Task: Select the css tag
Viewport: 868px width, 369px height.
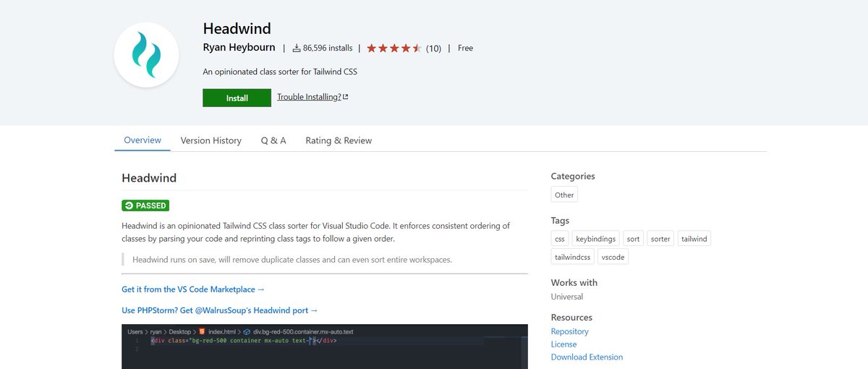Action: [560, 239]
